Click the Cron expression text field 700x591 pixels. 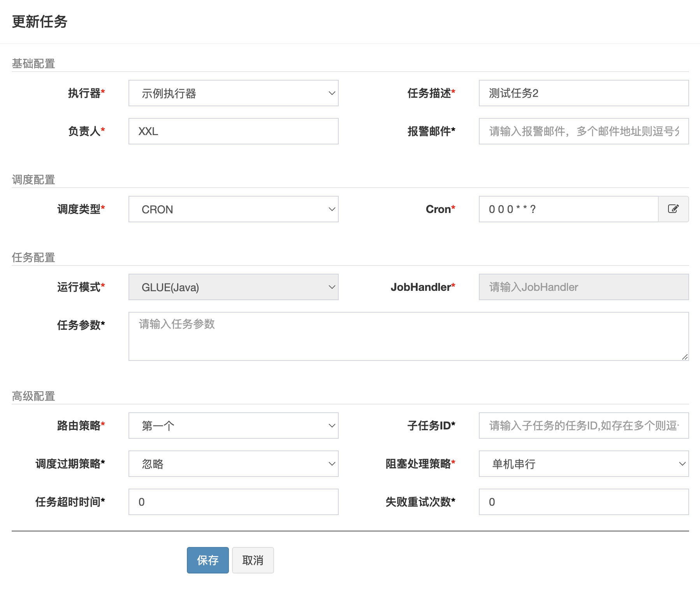coord(568,209)
